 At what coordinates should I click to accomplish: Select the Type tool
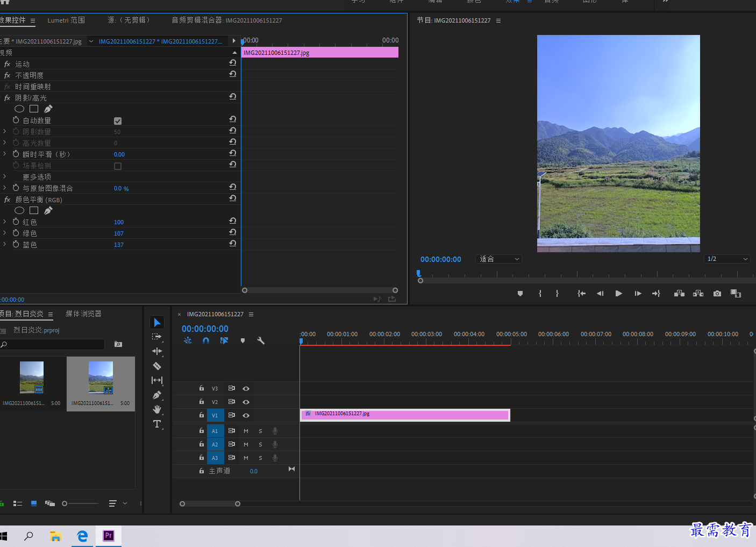pos(157,424)
